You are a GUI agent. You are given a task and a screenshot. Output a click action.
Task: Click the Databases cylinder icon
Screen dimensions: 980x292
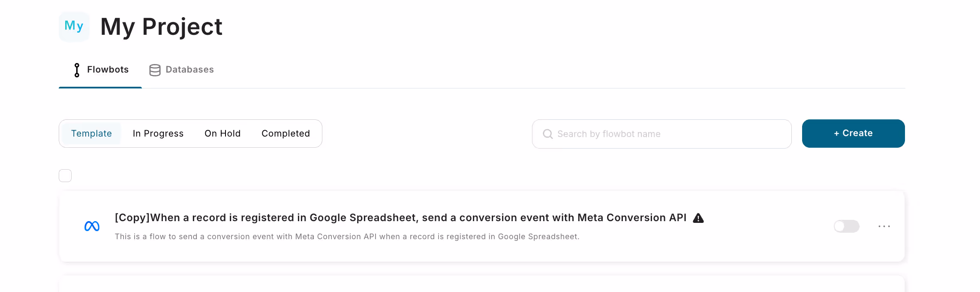[x=155, y=70]
